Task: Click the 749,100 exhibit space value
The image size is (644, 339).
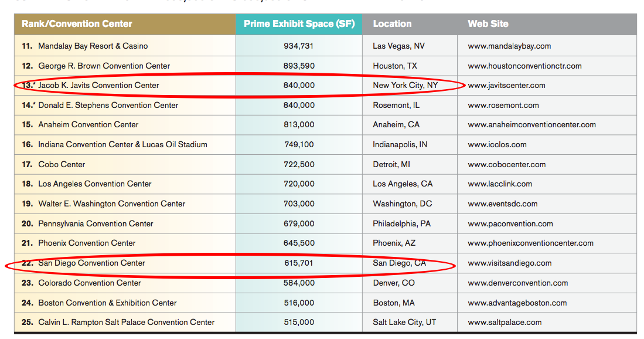Action: [x=299, y=145]
